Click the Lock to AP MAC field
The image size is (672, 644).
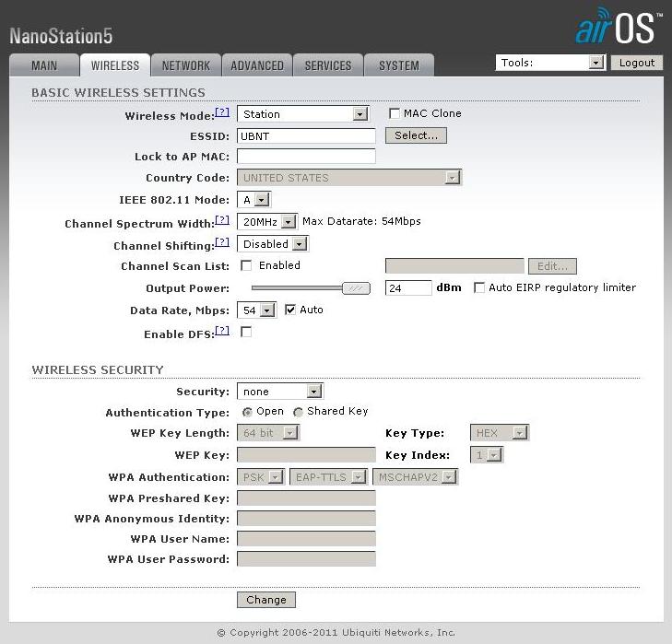coord(306,157)
